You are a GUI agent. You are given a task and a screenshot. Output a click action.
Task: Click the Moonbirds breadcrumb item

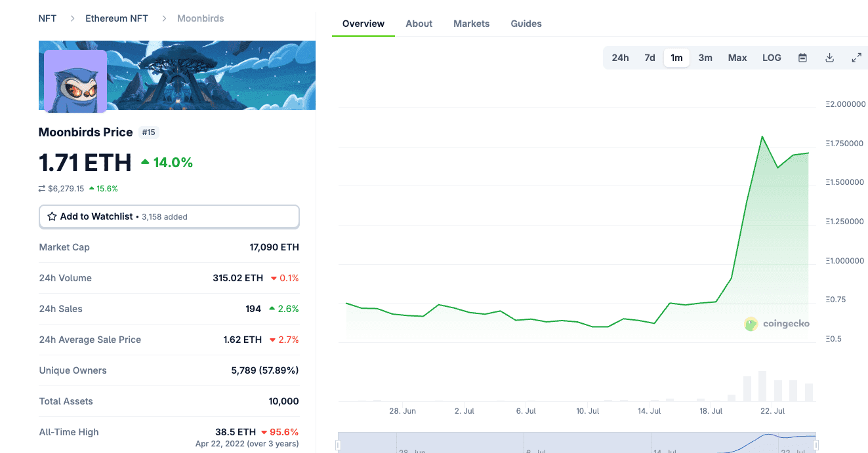pyautogui.click(x=201, y=18)
